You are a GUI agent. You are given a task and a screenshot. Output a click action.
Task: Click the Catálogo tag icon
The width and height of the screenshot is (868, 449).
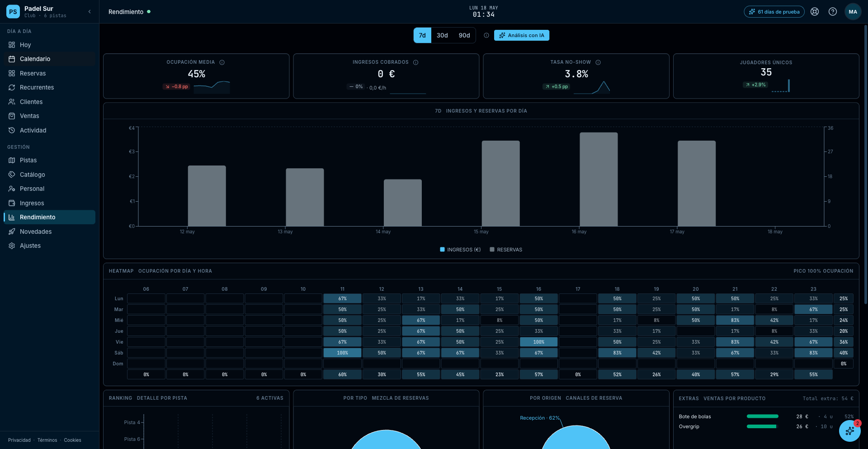coord(12,175)
